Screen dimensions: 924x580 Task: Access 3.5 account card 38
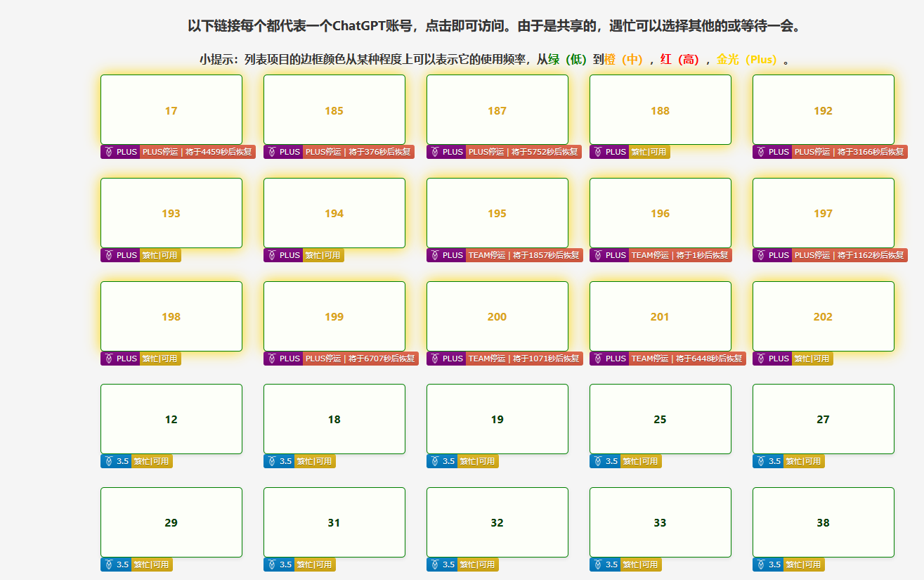[x=824, y=522]
